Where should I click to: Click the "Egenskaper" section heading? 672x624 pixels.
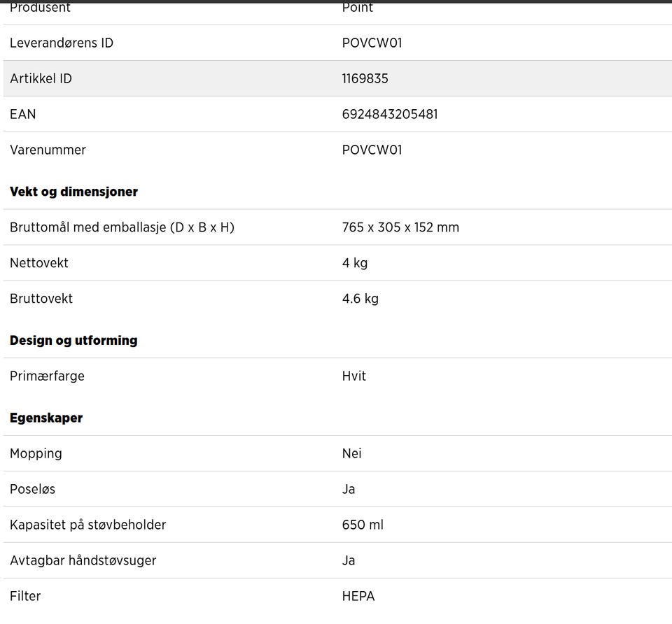[x=46, y=418]
